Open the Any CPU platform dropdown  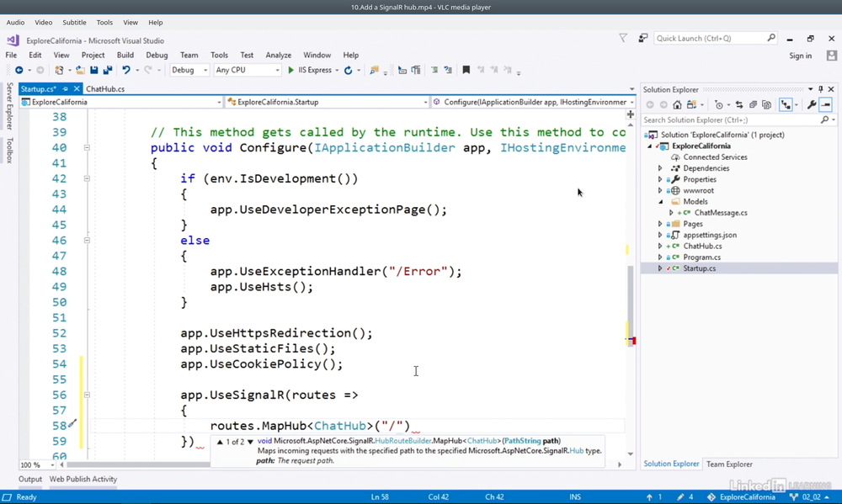[248, 71]
